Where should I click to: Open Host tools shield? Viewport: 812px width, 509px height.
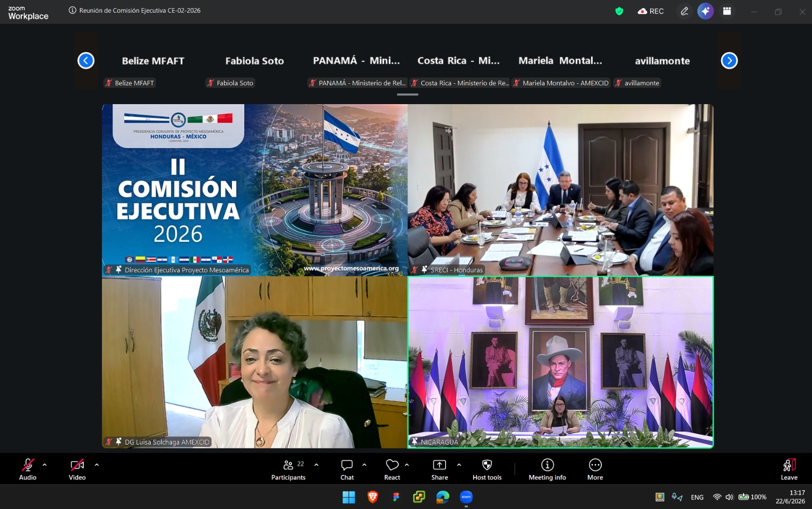[487, 469]
